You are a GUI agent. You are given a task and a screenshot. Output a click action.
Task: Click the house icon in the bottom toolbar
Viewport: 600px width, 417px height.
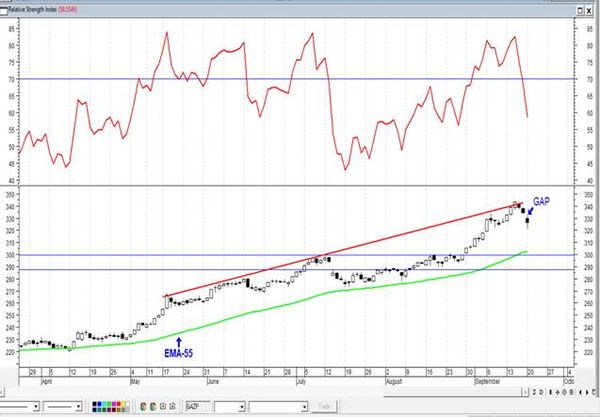pyautogui.click(x=172, y=406)
